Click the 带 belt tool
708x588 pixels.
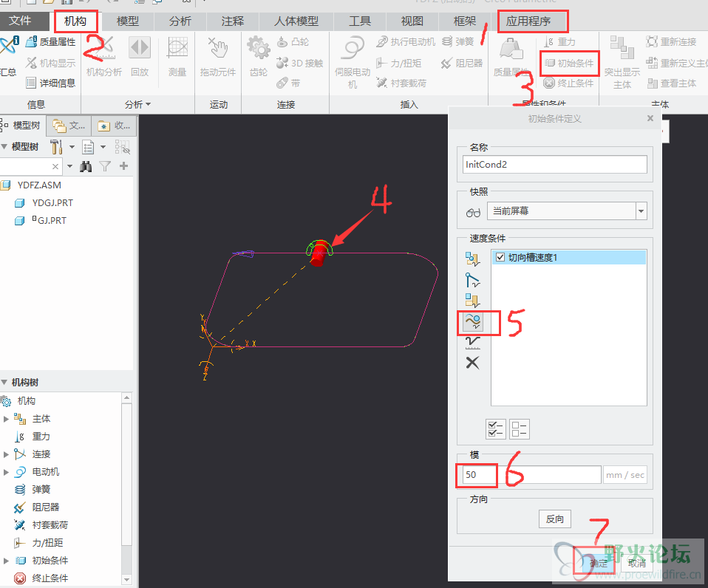pos(288,83)
